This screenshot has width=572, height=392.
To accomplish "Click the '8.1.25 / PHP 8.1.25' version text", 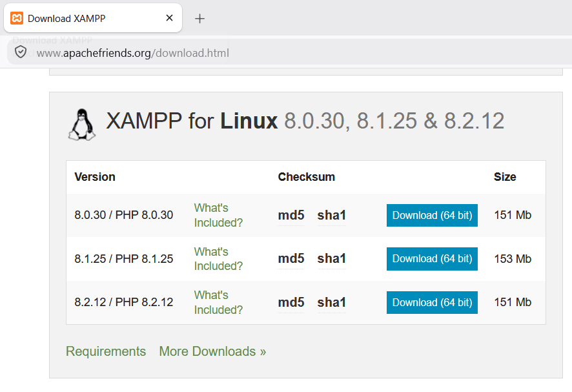I will coord(124,259).
